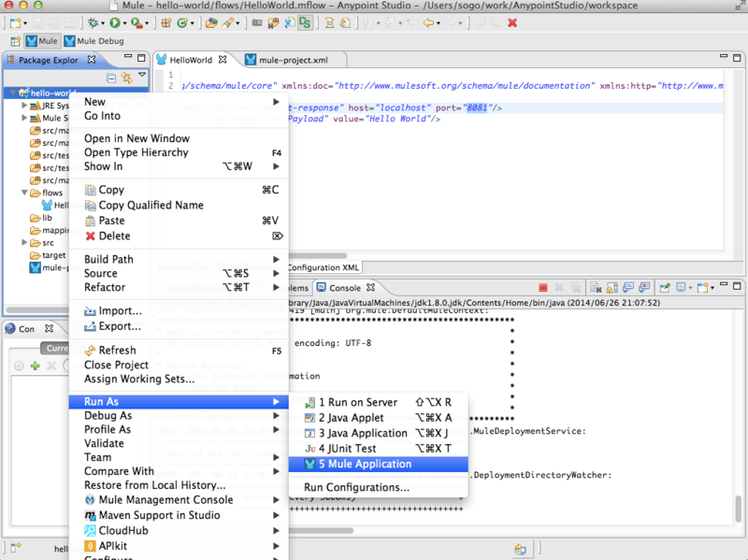This screenshot has height=560, width=748.
Task: Click the Search flashlight toolbar icon
Action: [x=227, y=22]
